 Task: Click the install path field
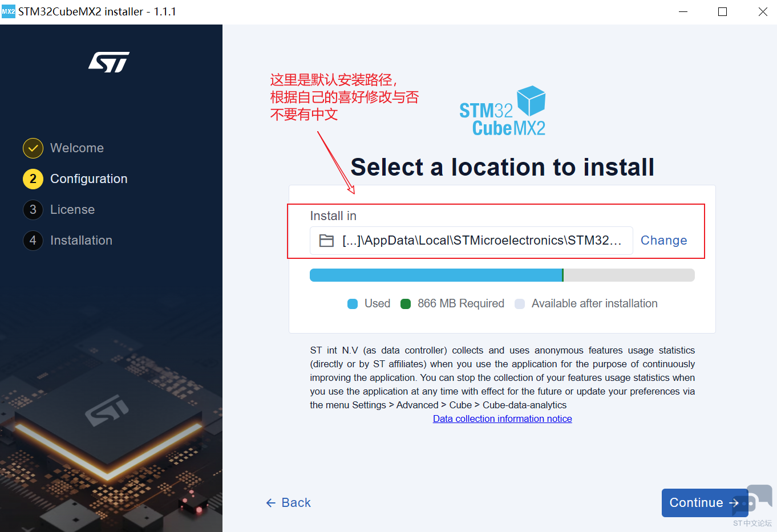[471, 241]
